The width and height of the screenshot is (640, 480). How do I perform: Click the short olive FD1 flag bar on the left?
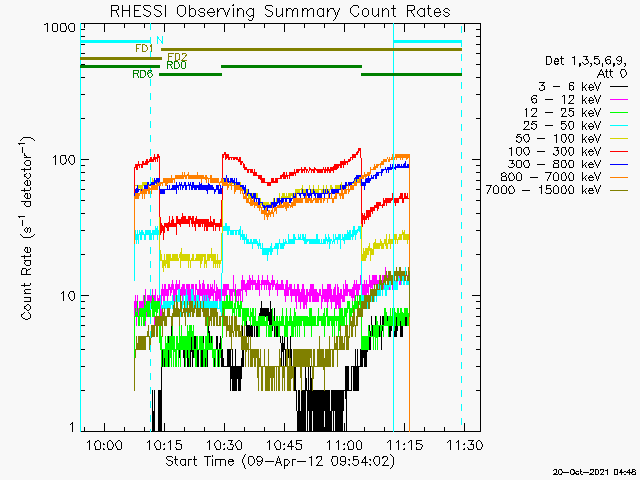tap(121, 59)
